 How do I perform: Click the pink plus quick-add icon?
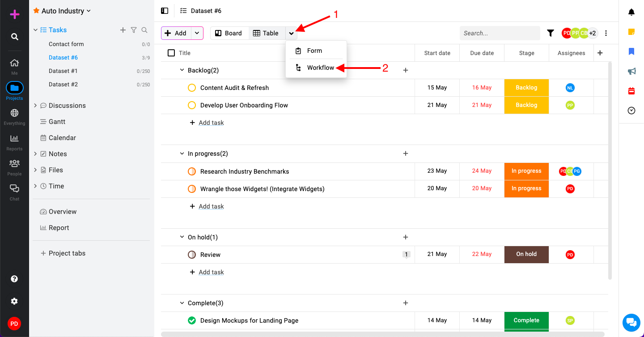(15, 14)
